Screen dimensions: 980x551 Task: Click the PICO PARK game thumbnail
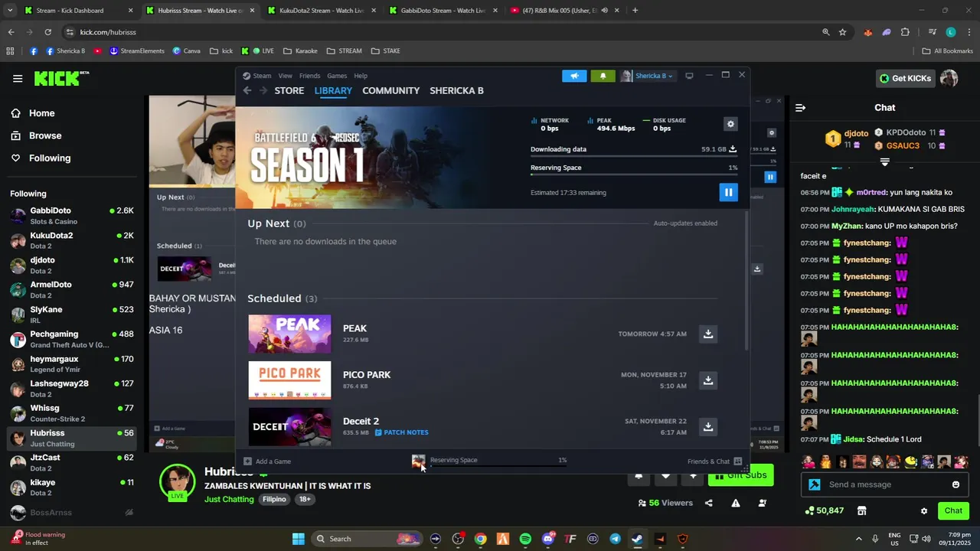click(289, 380)
